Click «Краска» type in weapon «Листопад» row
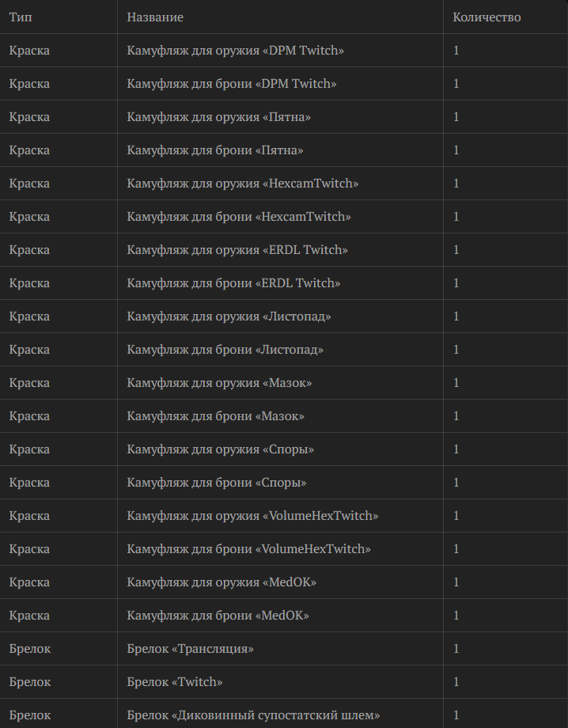This screenshot has width=568, height=728. pos(59,317)
